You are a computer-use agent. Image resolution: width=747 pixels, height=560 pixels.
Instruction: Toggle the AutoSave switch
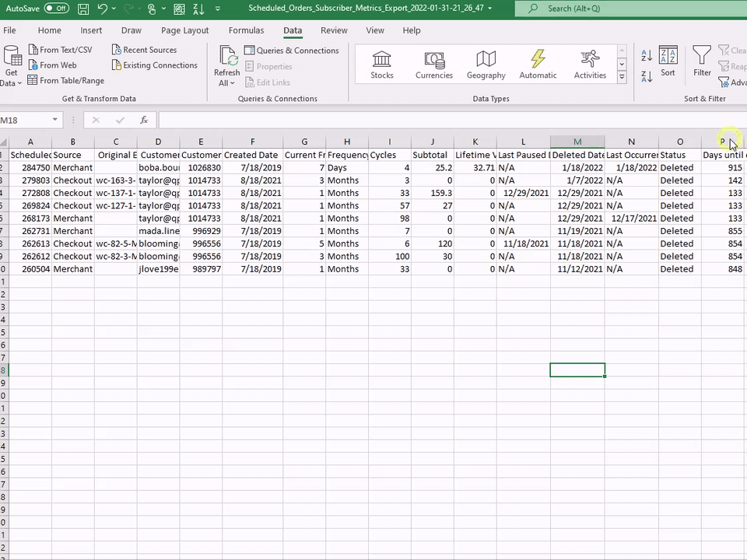[x=56, y=8]
